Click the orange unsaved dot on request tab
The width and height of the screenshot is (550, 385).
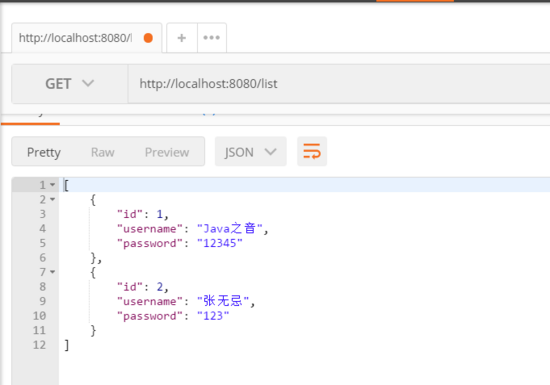pyautogui.click(x=148, y=38)
